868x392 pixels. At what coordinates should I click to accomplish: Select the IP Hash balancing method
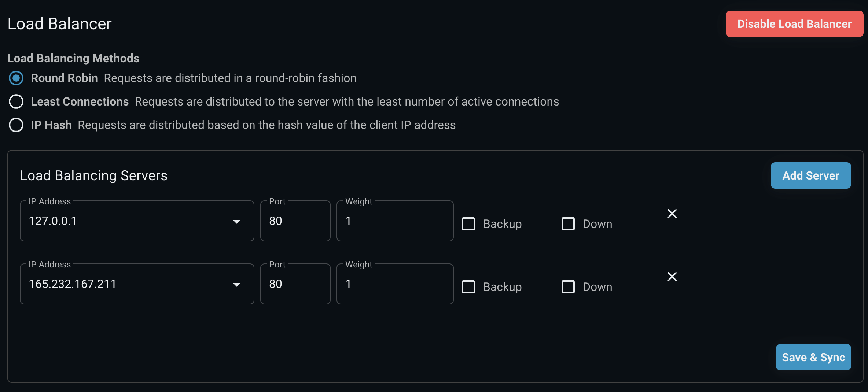(16, 125)
